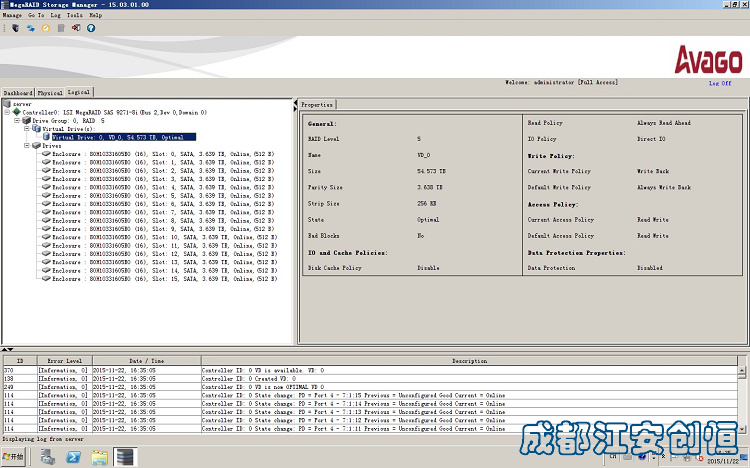750x468 pixels.
Task: Select the Properties tab
Action: (x=317, y=104)
